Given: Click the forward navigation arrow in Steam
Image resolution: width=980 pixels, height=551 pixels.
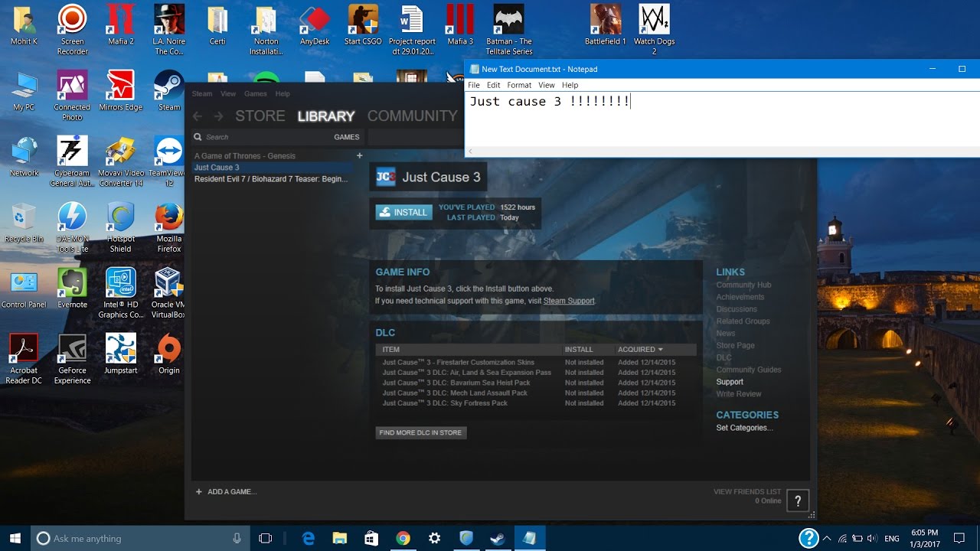Looking at the screenshot, I should coord(218,116).
